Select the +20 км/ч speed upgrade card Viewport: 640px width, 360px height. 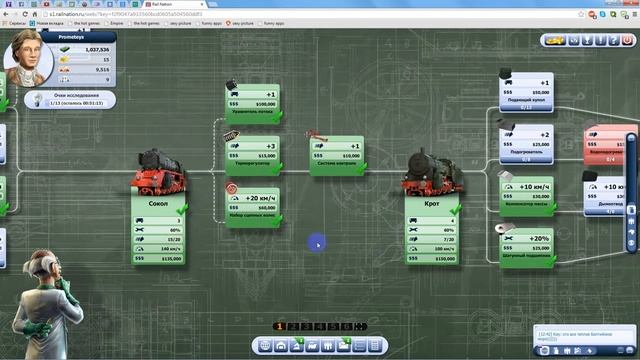253,207
